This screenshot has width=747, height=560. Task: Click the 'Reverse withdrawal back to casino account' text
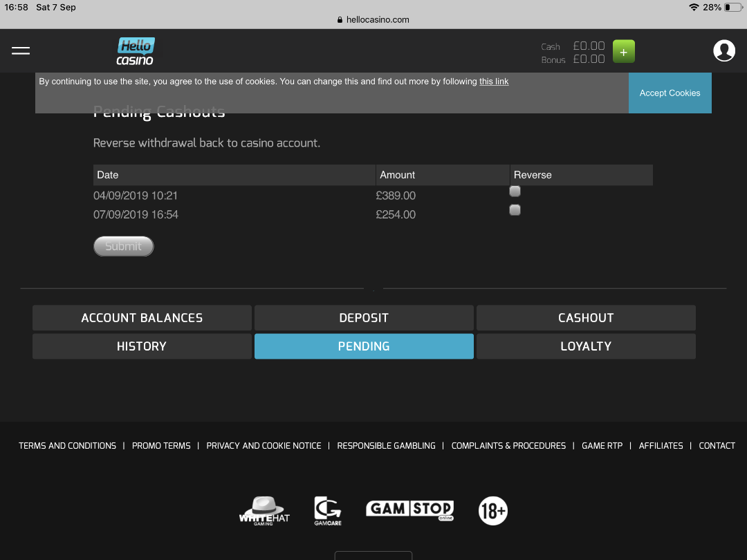click(x=206, y=143)
